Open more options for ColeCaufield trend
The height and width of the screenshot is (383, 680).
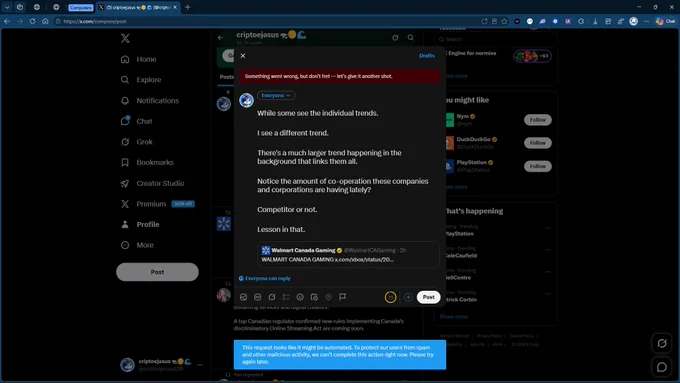(549, 250)
